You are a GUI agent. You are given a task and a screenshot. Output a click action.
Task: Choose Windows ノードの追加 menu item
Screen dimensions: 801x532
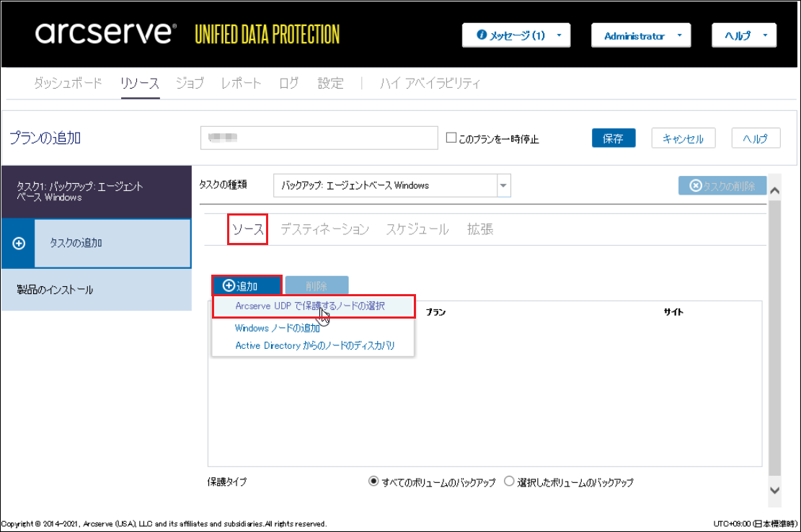point(278,328)
